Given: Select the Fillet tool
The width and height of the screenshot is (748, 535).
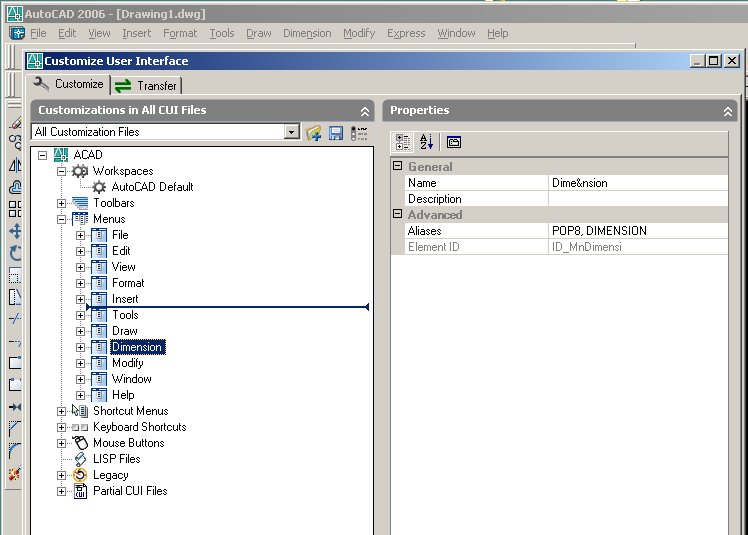Looking at the screenshot, I should coord(15,451).
